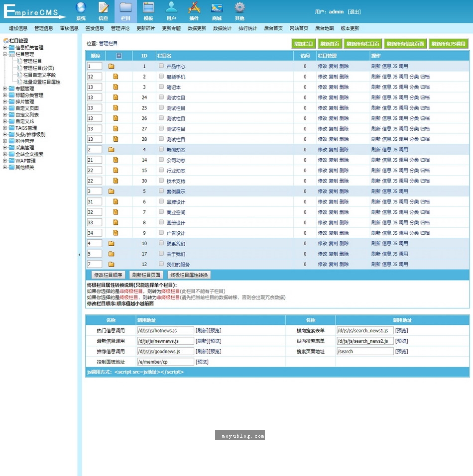Click the folder icon in the 联系我们 row

coord(111,243)
